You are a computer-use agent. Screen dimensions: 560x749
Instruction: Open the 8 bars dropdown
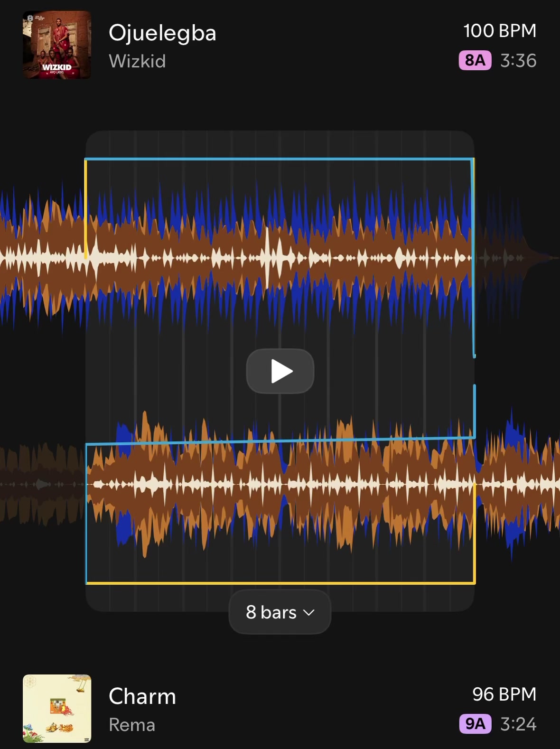point(280,612)
